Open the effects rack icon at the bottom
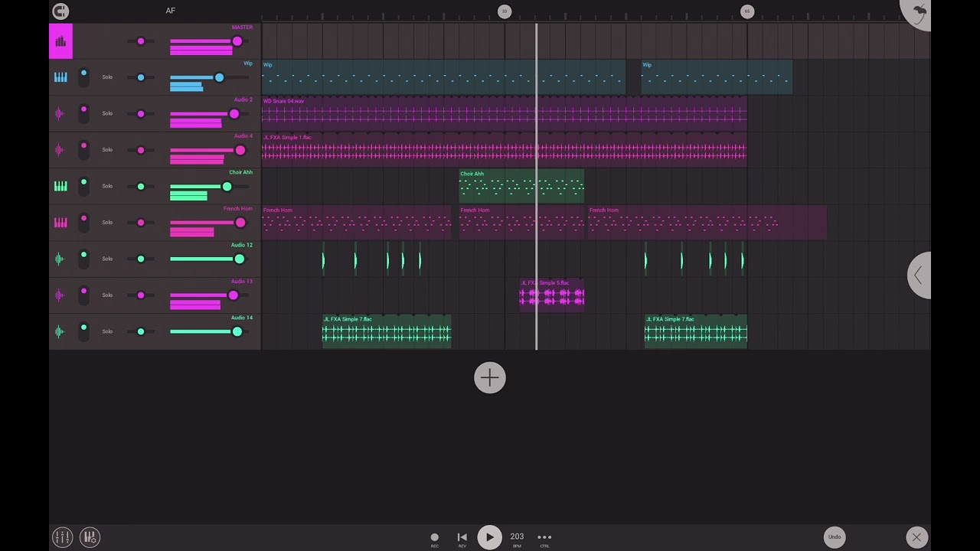The height and width of the screenshot is (551, 980). pyautogui.click(x=90, y=537)
